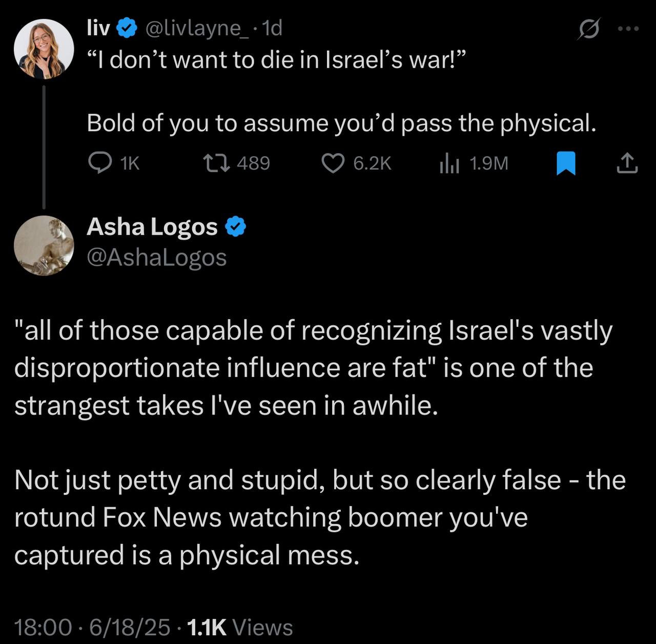The image size is (656, 644).
Task: Open liv's profile picture
Action: point(44,49)
